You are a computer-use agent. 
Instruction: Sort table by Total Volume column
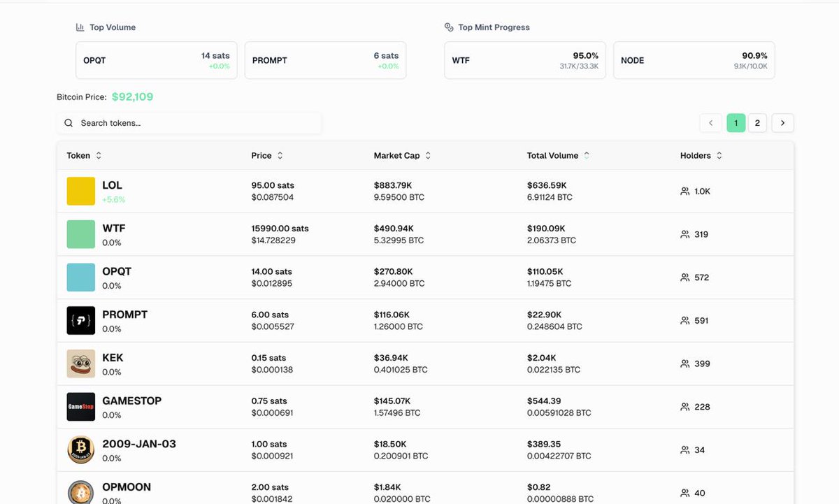tap(558, 156)
